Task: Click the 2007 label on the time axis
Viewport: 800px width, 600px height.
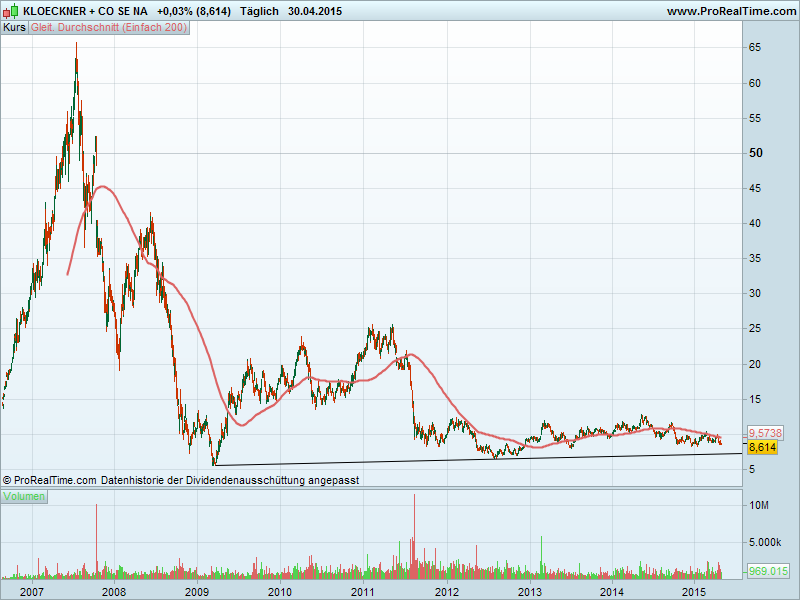Action: pyautogui.click(x=31, y=592)
